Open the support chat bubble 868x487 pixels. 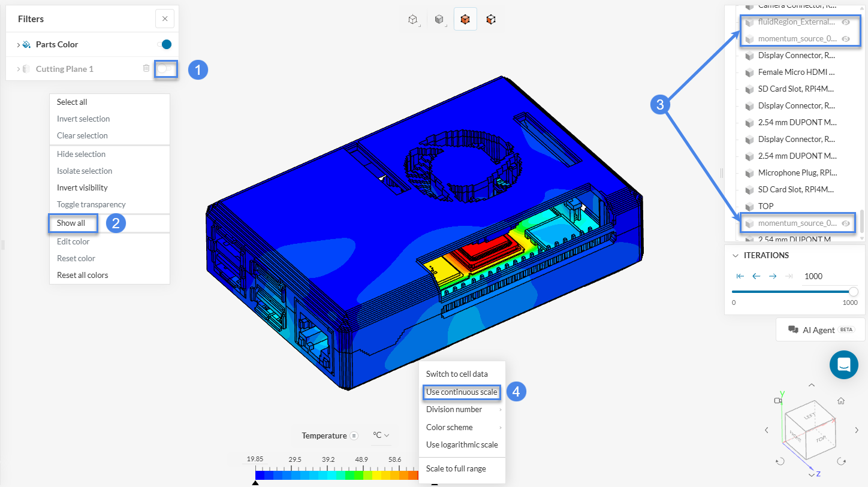[x=844, y=364]
